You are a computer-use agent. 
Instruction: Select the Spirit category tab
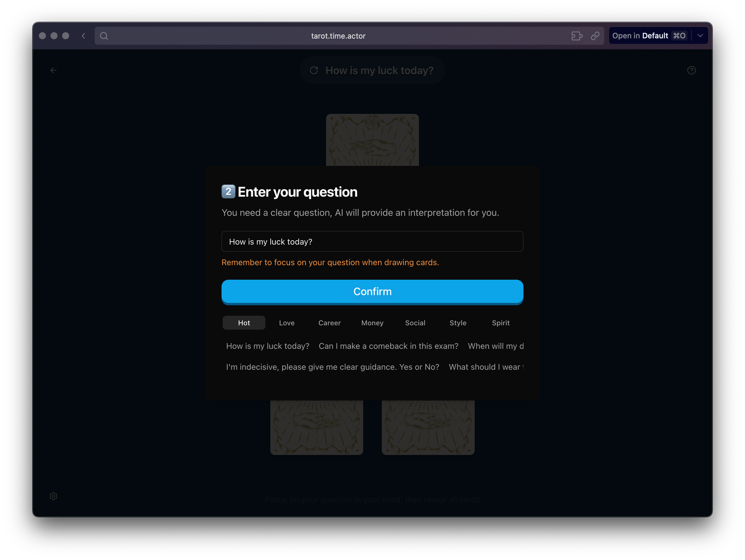[x=501, y=323]
